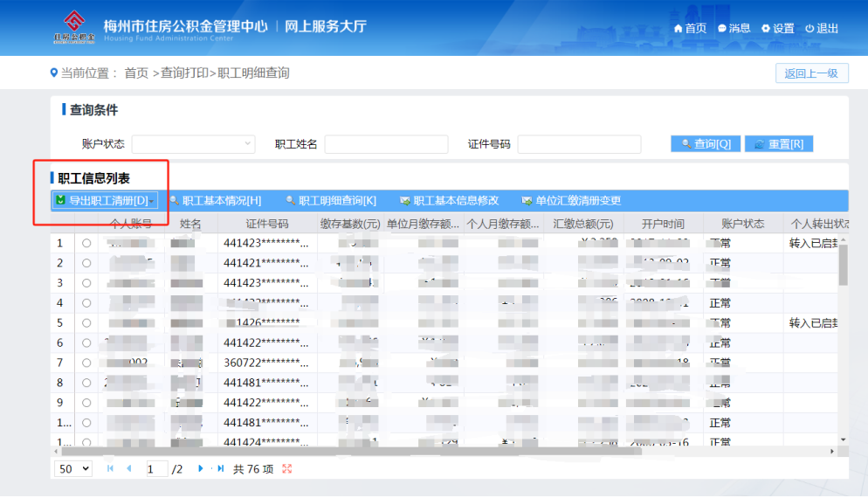Click the 证件号码 column header
The width and height of the screenshot is (868, 498).
pyautogui.click(x=267, y=224)
